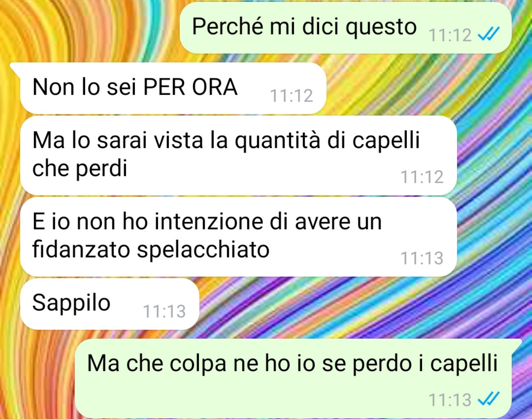Select the 'fidanzato spelacchiato' message bubble
Viewport: 532px width, 419px height.
coord(238,237)
